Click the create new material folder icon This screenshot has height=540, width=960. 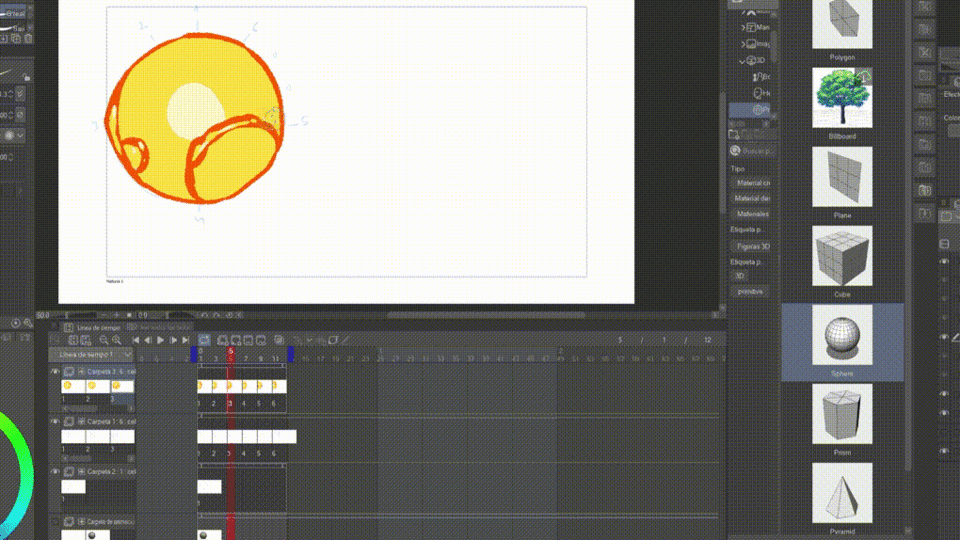pos(734,135)
